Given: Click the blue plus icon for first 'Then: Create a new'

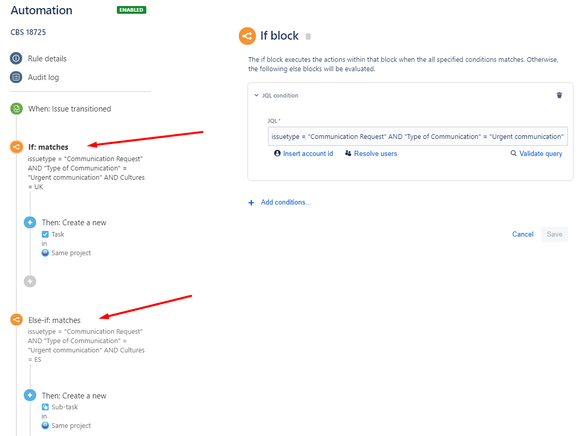Looking at the screenshot, I should tap(30, 223).
